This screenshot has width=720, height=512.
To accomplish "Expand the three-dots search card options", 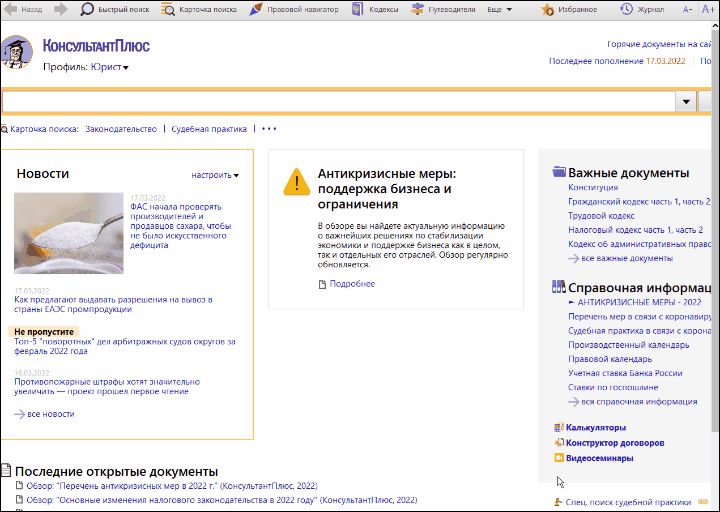I will coord(269,129).
